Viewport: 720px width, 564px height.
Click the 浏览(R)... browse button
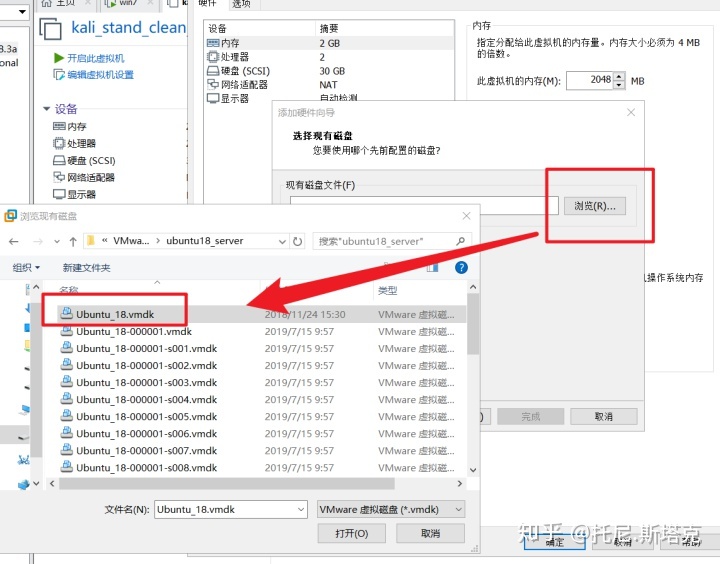[x=595, y=206]
